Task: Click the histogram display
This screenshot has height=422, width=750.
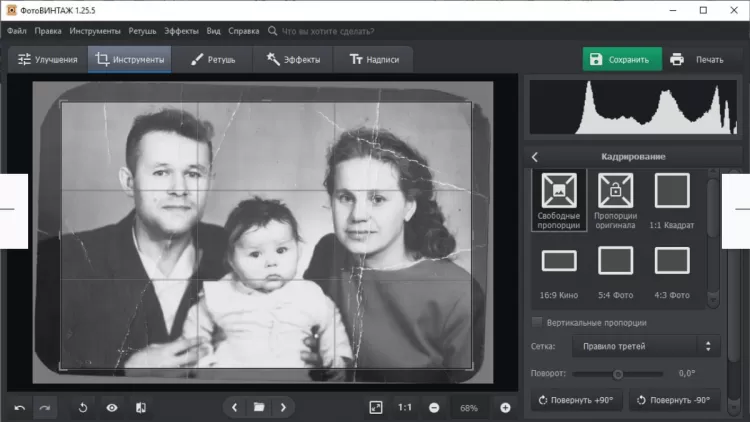Action: coord(633,107)
